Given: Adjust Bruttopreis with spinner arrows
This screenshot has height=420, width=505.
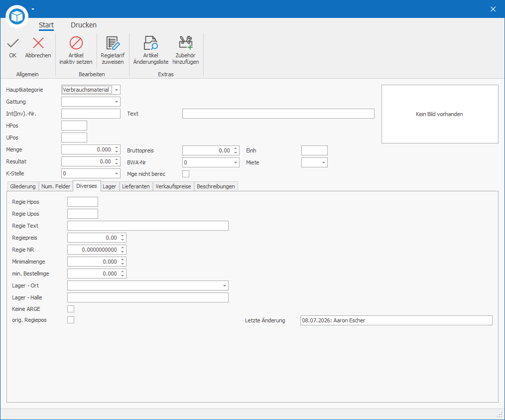Looking at the screenshot, I should coord(236,150).
